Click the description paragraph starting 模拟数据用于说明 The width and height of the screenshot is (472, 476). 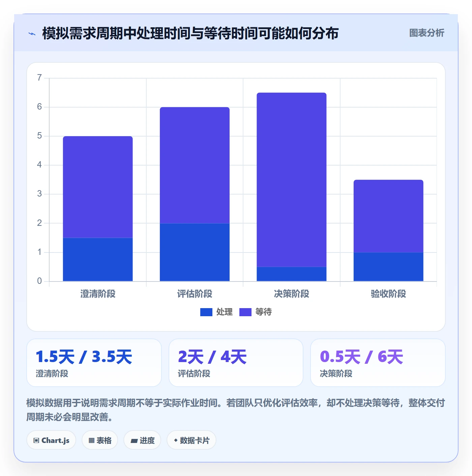(236, 410)
